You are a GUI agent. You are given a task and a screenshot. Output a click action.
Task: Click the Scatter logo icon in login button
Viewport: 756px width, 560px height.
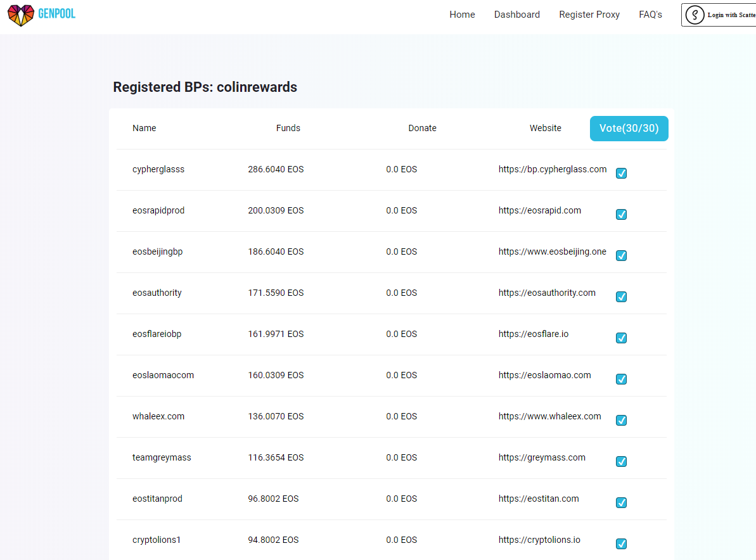click(695, 15)
